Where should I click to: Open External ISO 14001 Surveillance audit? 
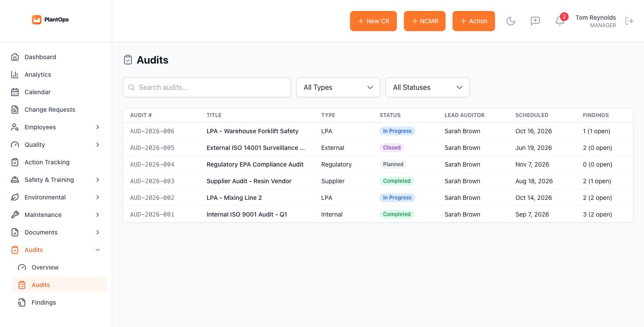(x=256, y=148)
